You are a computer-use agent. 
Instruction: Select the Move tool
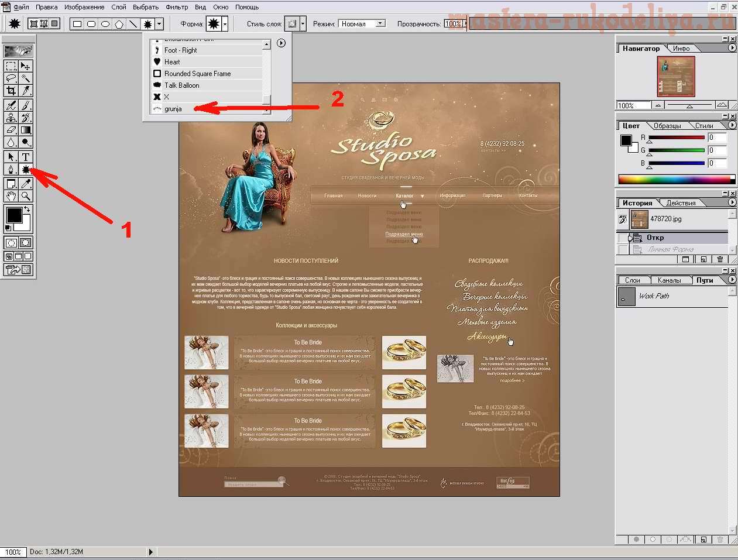point(26,66)
